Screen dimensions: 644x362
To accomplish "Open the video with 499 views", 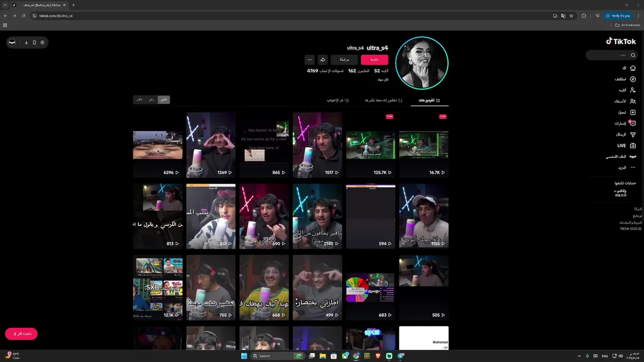I will (x=317, y=288).
